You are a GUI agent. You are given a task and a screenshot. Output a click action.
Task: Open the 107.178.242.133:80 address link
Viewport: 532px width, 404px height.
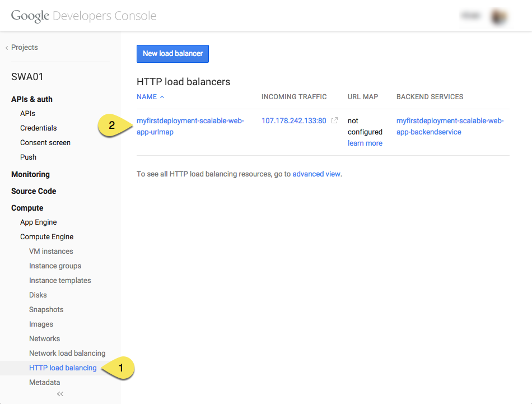[x=294, y=120]
